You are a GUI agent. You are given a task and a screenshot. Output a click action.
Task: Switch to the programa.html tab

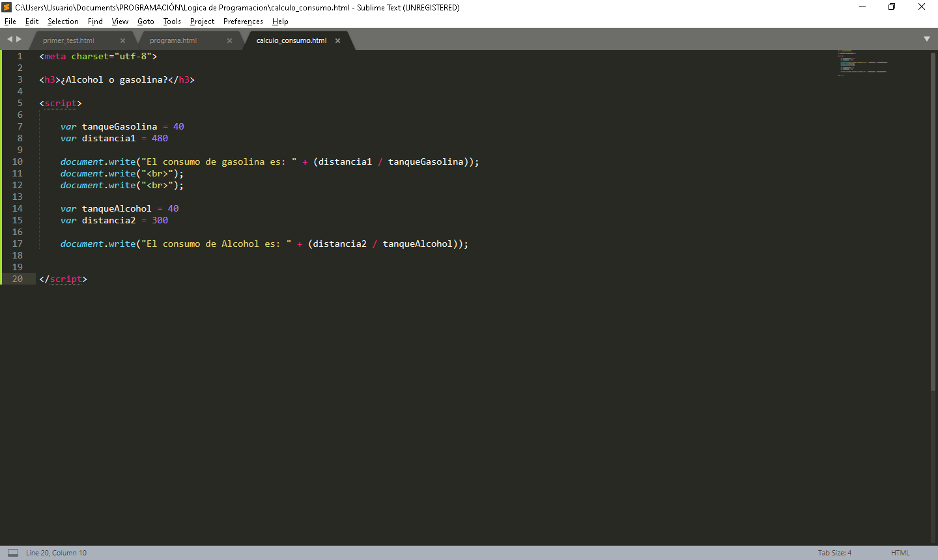173,40
